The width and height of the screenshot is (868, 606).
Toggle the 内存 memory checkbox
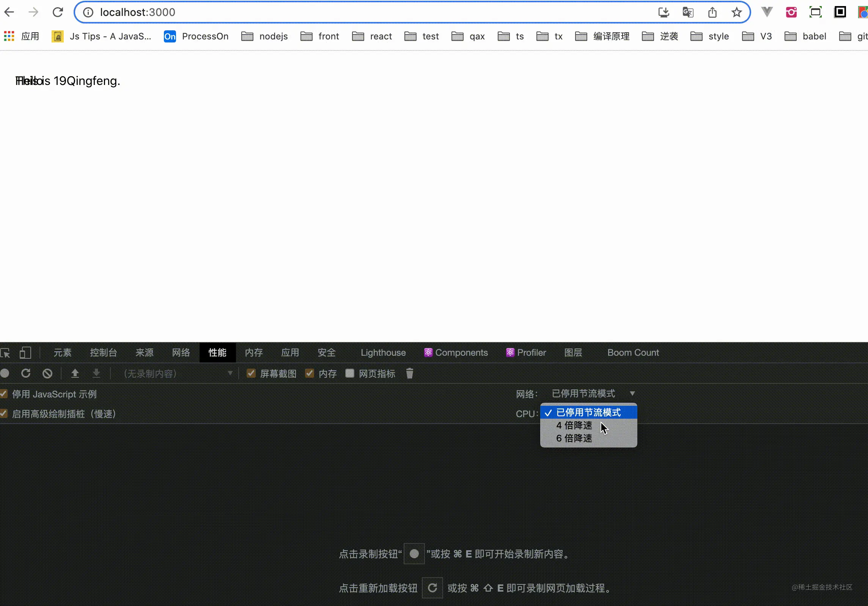(310, 374)
